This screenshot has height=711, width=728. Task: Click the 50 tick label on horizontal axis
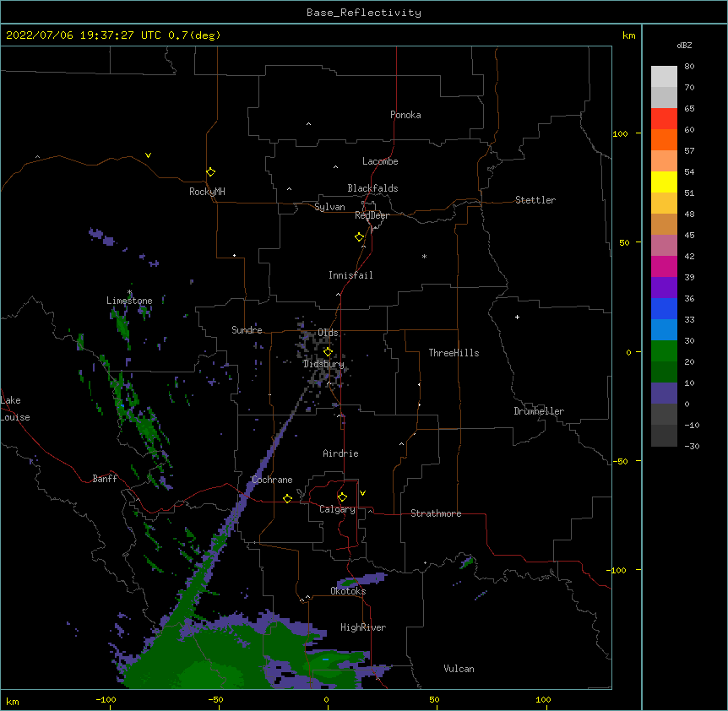(434, 699)
